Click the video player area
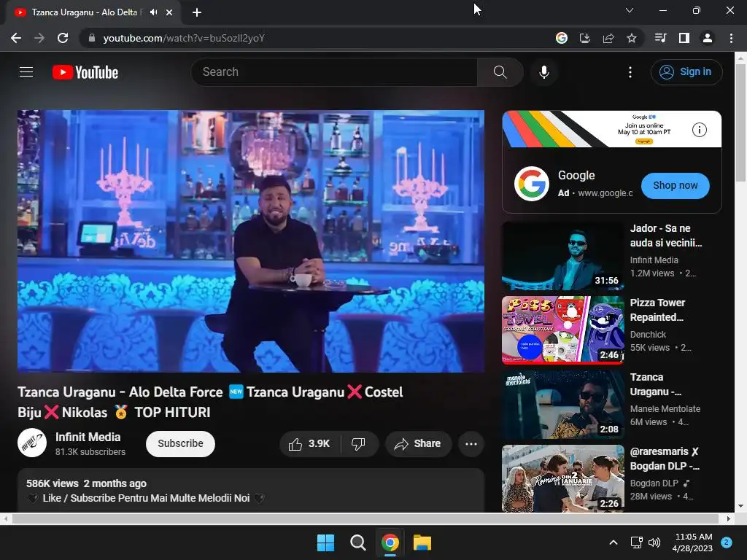Viewport: 747px width, 560px height. (x=251, y=241)
